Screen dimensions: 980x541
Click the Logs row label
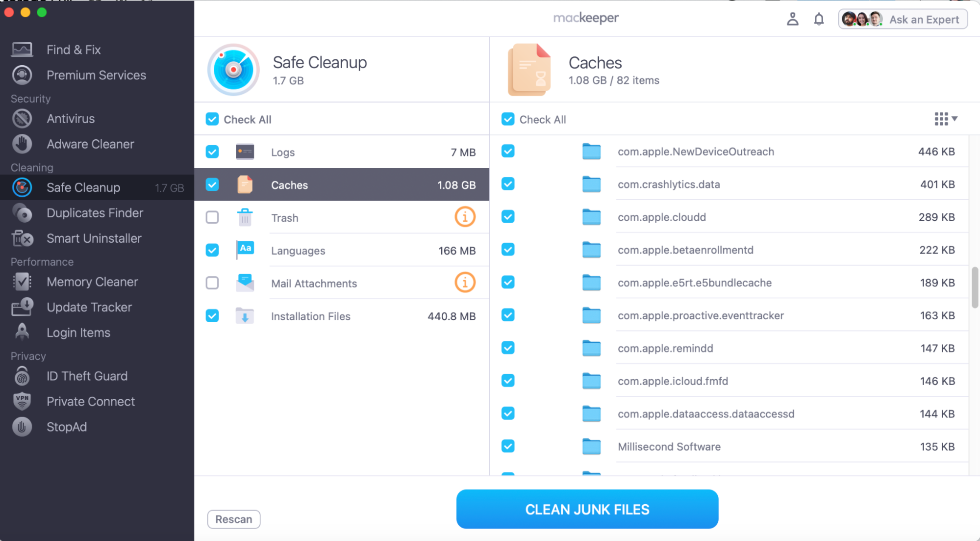tap(283, 153)
